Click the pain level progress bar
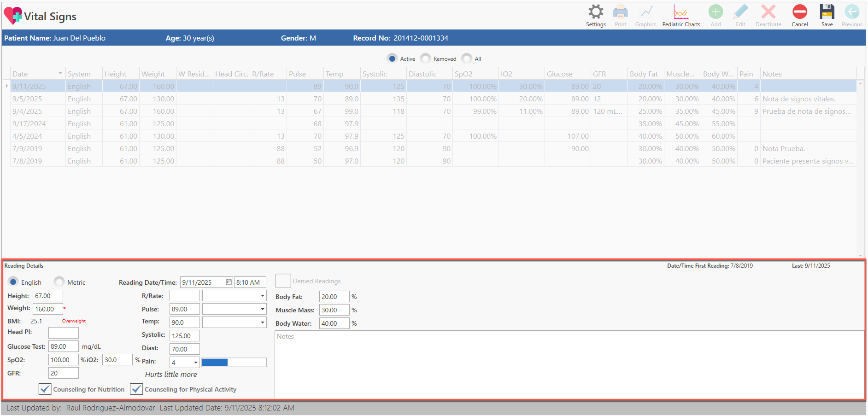This screenshot has width=868, height=416. (x=234, y=363)
